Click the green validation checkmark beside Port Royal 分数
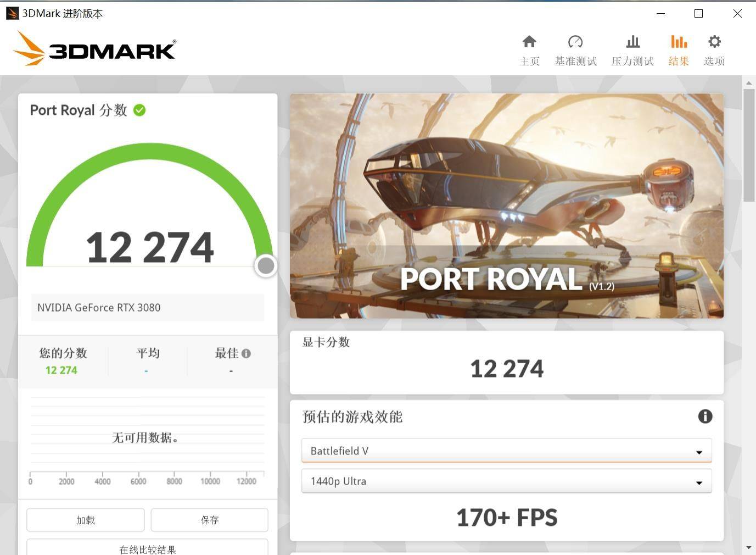The image size is (756, 555). pos(139,110)
